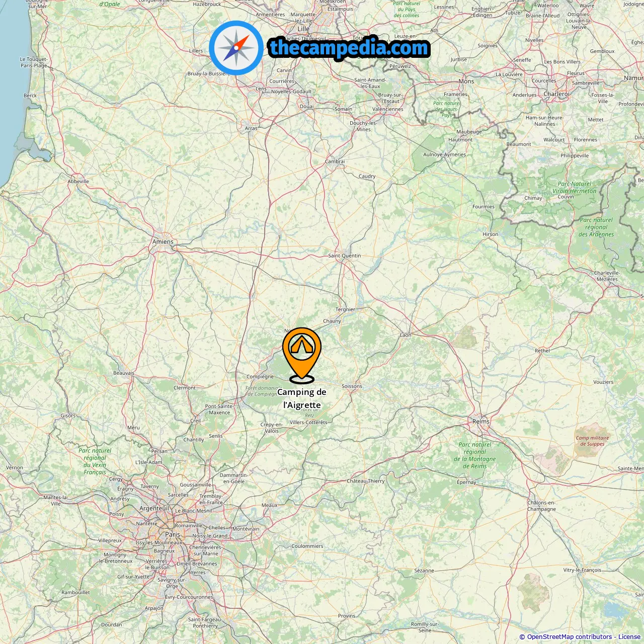Click the Château-Thierry town label
644x644 pixels.
click(x=366, y=481)
